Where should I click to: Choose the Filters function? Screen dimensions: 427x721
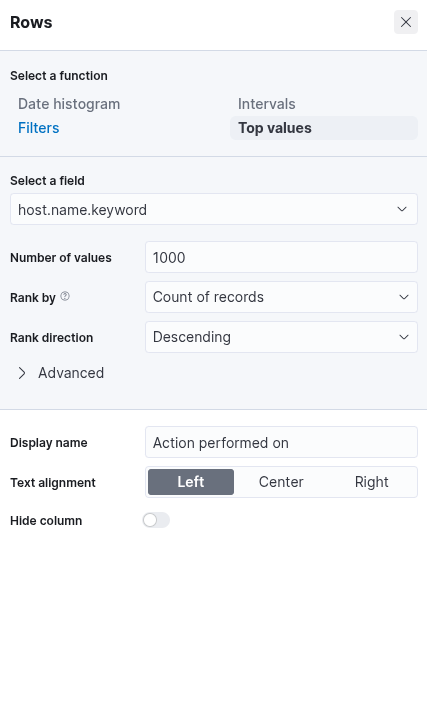pos(39,128)
